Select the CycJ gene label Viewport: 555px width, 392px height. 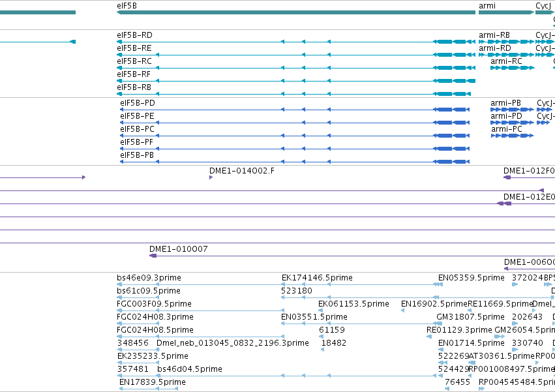543,6
